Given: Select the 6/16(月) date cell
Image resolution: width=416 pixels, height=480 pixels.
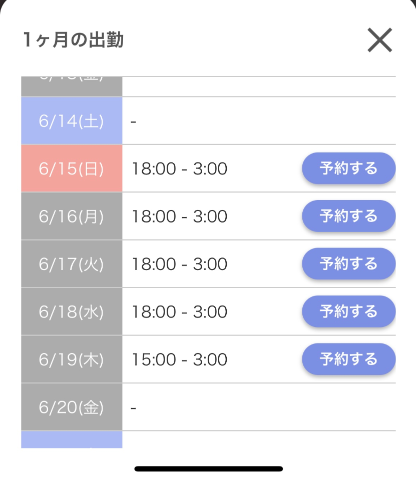Looking at the screenshot, I should (72, 216).
